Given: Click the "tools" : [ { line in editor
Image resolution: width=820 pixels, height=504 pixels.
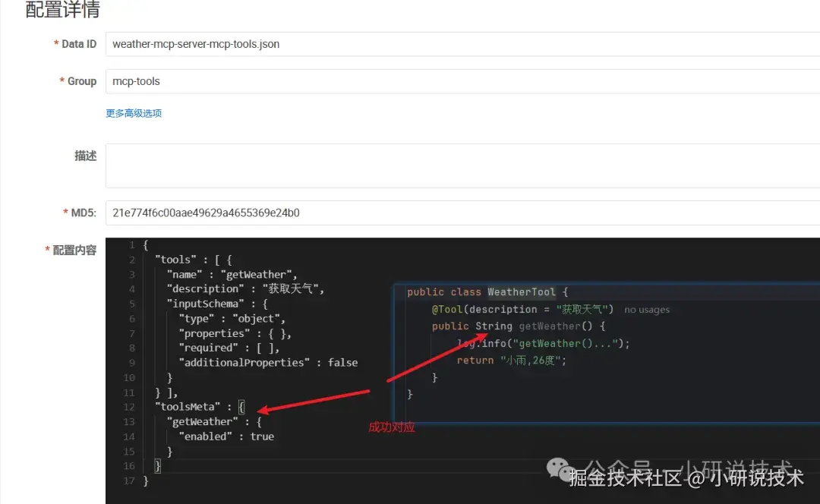Looking at the screenshot, I should click(x=193, y=260).
